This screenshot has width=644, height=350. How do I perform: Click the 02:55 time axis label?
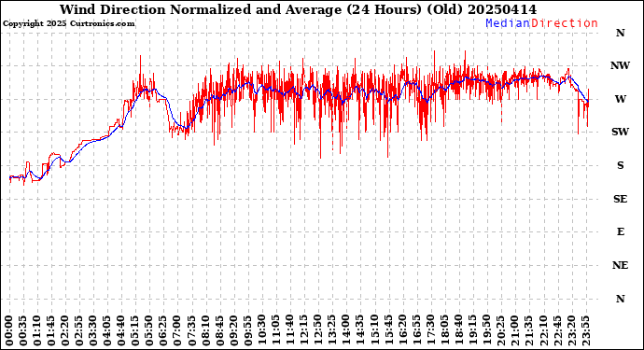tap(79, 330)
